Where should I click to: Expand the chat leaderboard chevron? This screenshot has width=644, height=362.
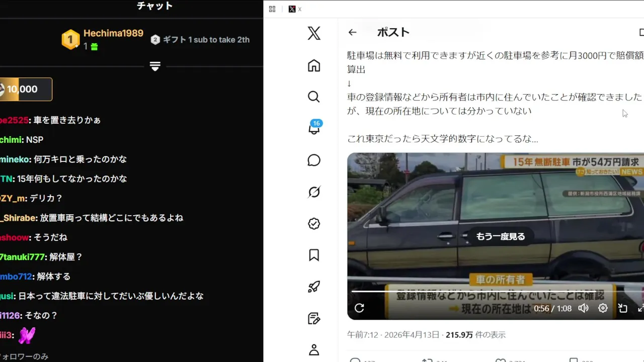pos(155,66)
